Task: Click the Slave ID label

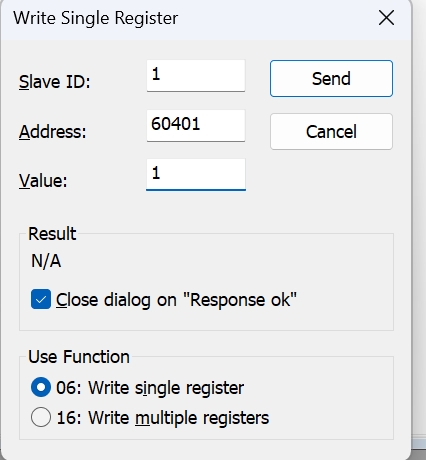Action: click(54, 82)
